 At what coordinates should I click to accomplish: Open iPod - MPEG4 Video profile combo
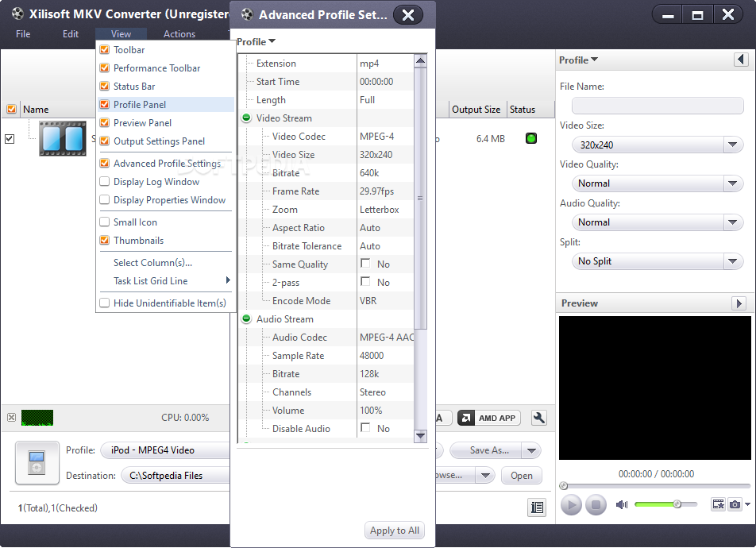[165, 450]
